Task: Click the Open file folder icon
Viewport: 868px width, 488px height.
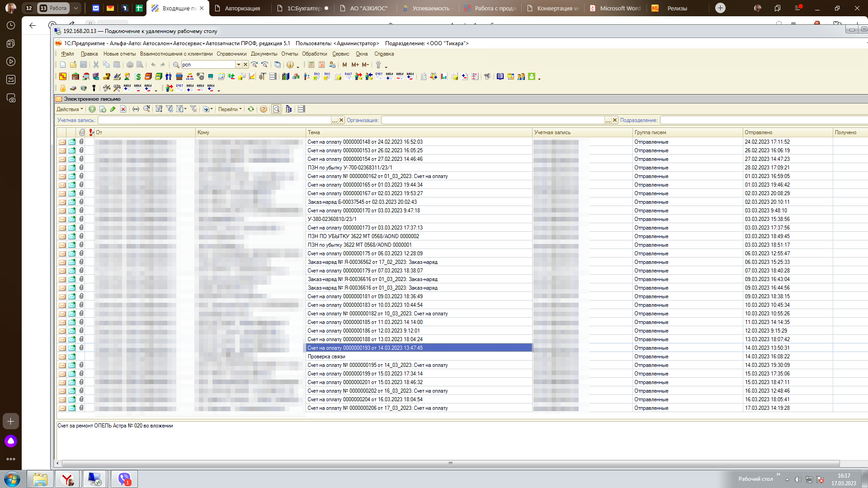Action: click(x=73, y=65)
